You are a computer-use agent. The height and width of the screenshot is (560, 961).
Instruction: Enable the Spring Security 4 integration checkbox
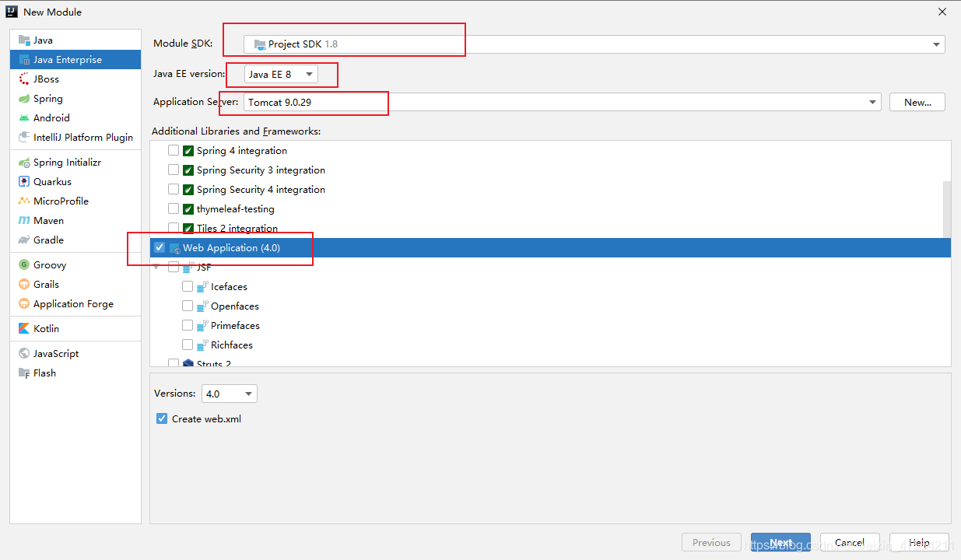click(x=174, y=189)
